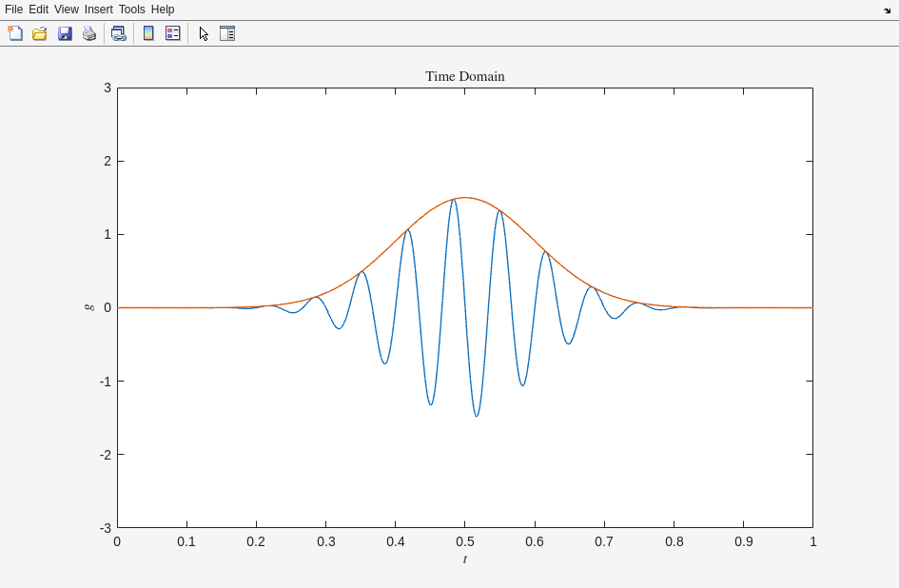The height and width of the screenshot is (588, 899).
Task: Click the Link Plot toolbar icon
Action: (x=118, y=33)
